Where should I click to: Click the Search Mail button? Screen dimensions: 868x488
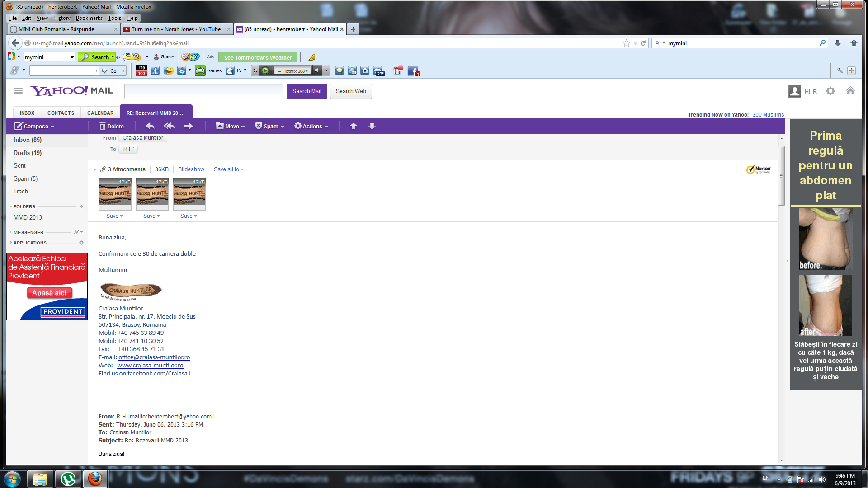coord(307,91)
